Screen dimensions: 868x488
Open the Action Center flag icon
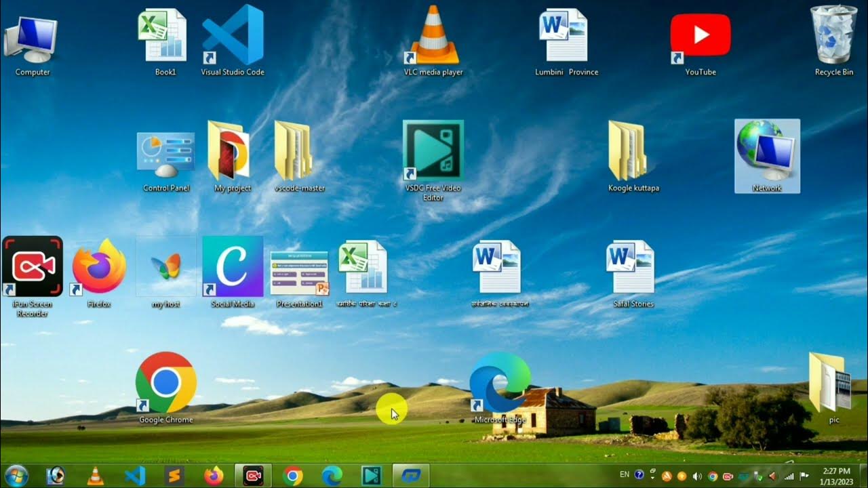(804, 476)
